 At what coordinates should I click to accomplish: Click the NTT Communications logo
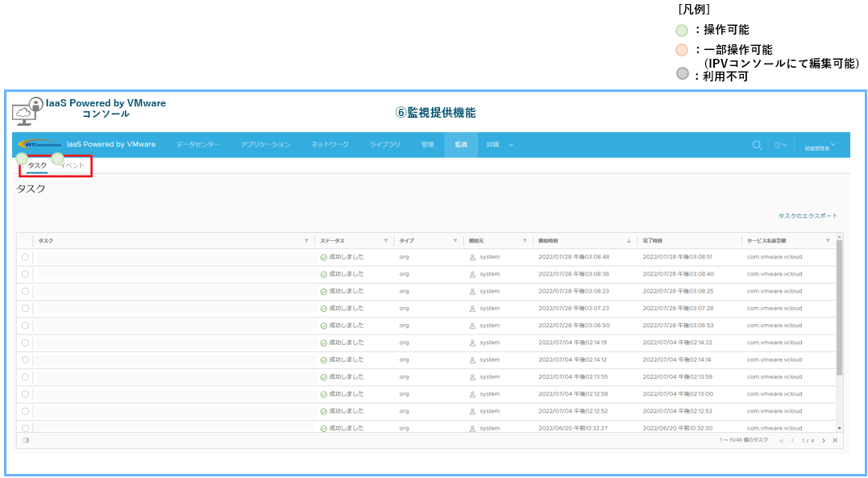click(x=39, y=145)
